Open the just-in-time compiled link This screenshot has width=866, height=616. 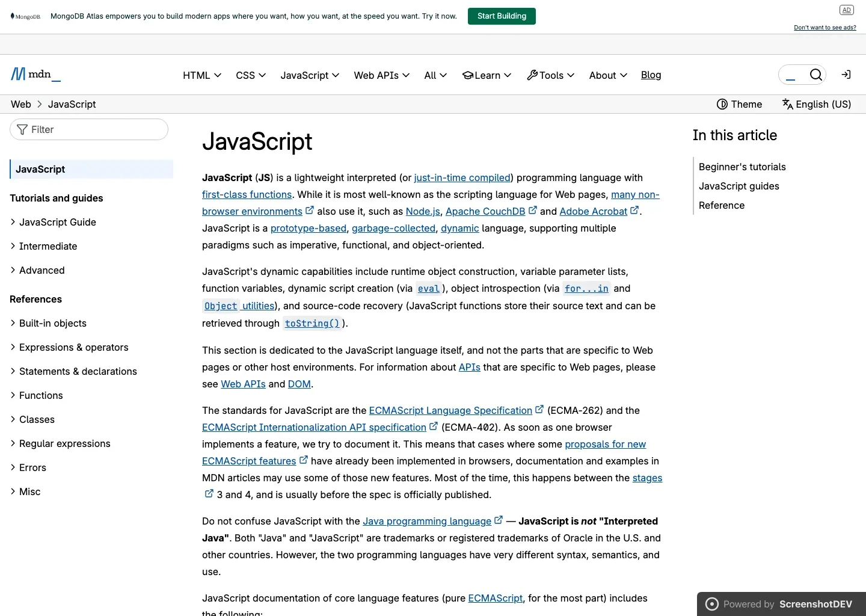(x=462, y=177)
